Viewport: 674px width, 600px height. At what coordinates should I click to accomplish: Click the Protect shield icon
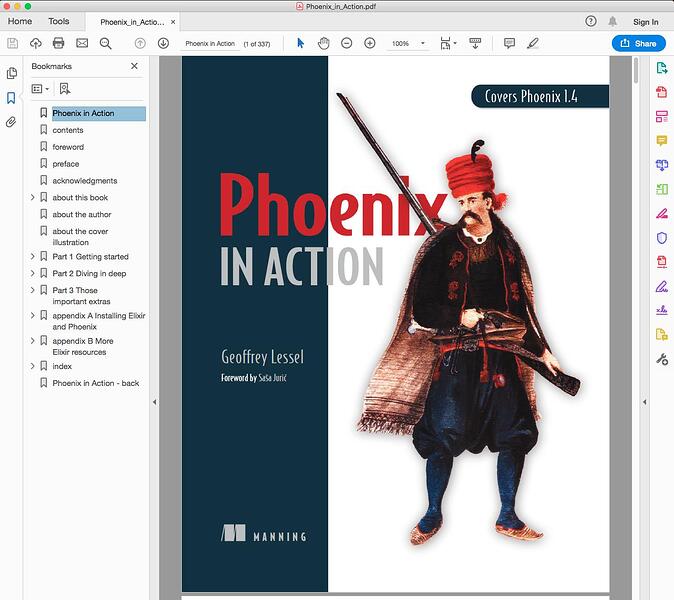point(662,238)
